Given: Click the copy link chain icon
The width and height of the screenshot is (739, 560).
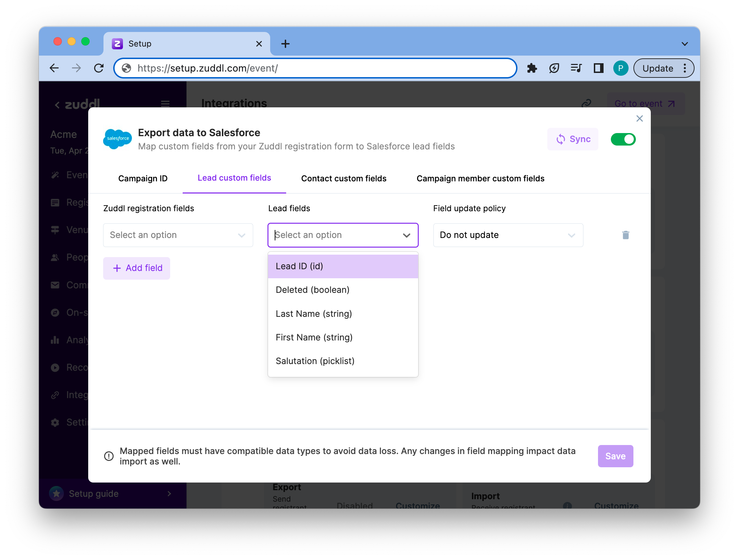Looking at the screenshot, I should [587, 104].
